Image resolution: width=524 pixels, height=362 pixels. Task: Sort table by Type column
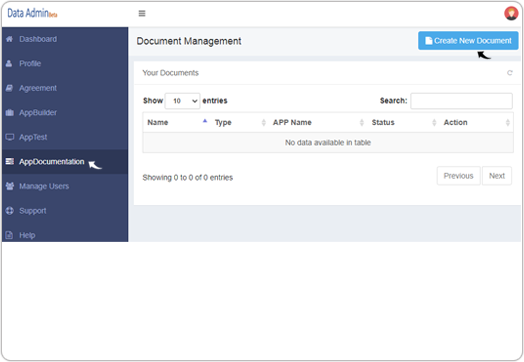pos(239,122)
